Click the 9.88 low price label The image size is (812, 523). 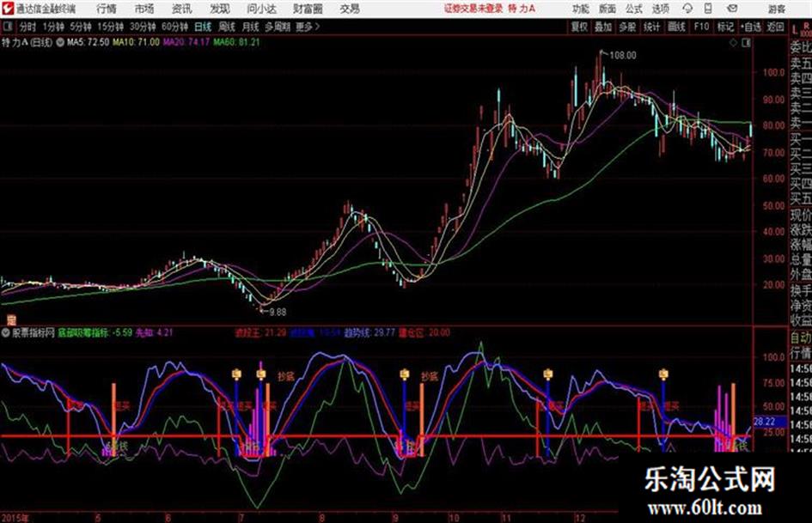point(278,313)
